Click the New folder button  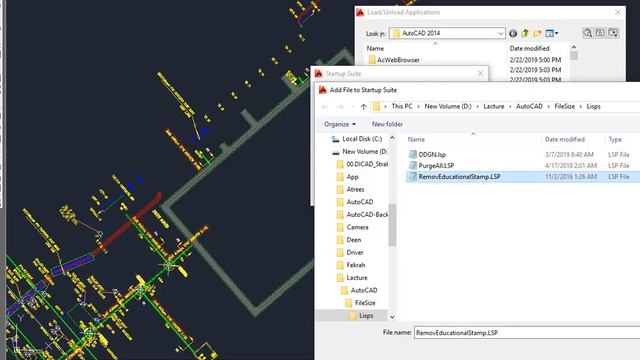pos(387,124)
